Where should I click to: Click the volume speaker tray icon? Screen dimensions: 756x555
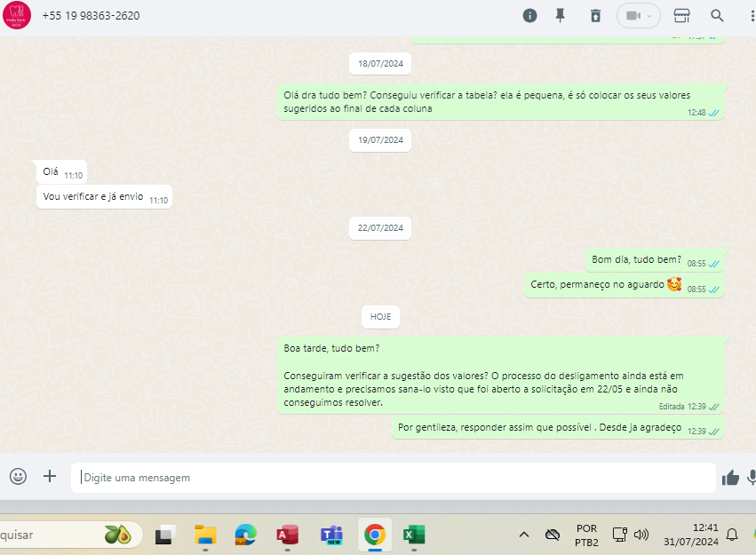(641, 535)
